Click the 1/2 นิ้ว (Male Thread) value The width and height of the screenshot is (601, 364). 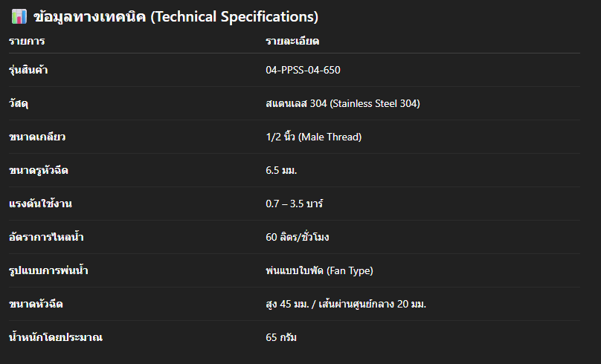coord(313,137)
